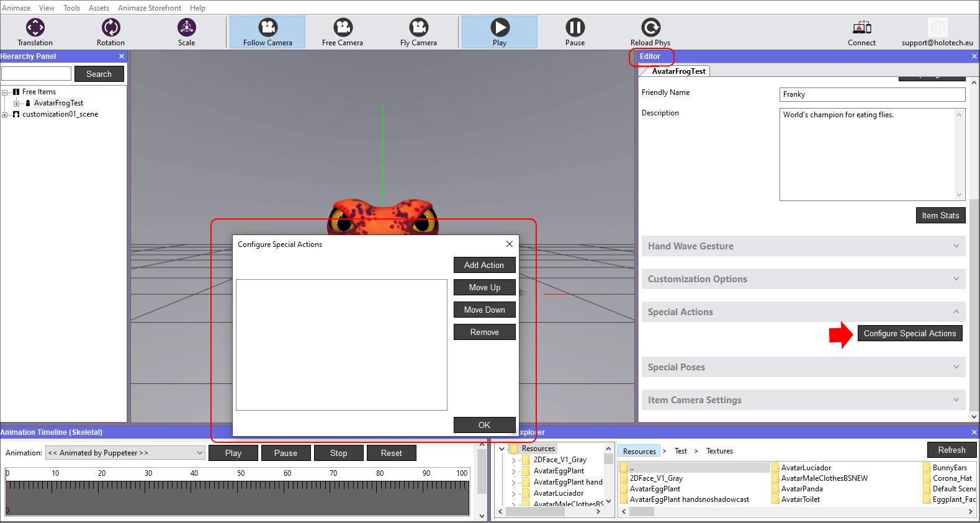Click the Add Action button

(484, 265)
